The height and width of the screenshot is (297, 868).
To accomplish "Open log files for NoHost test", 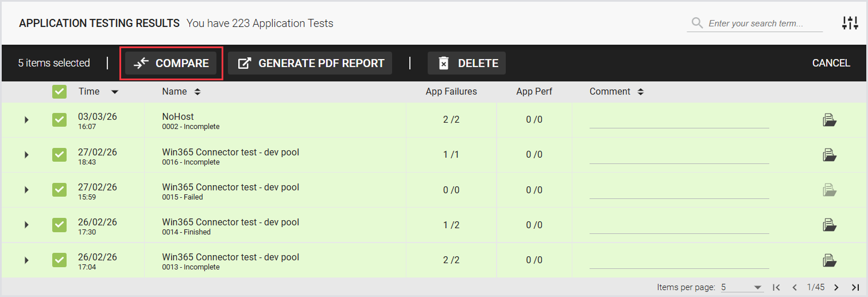I will [829, 120].
